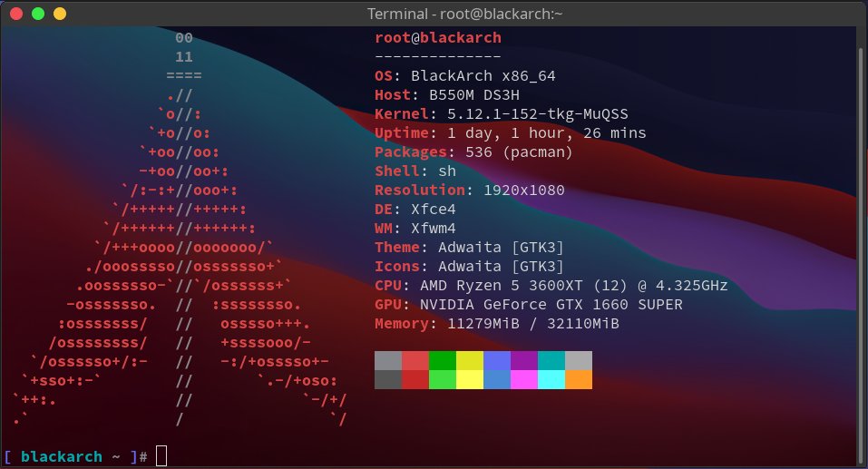Click the Memory: 11279MiB / 32110MiB line
Image resolution: width=868 pixels, height=469 pixels.
[x=497, y=323]
